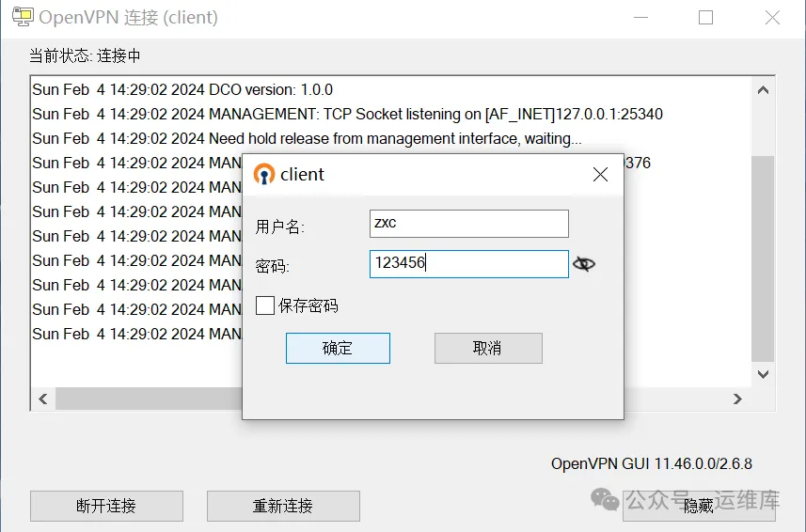Click the 隐藏 button
Image resolution: width=806 pixels, height=532 pixels.
[x=699, y=506]
